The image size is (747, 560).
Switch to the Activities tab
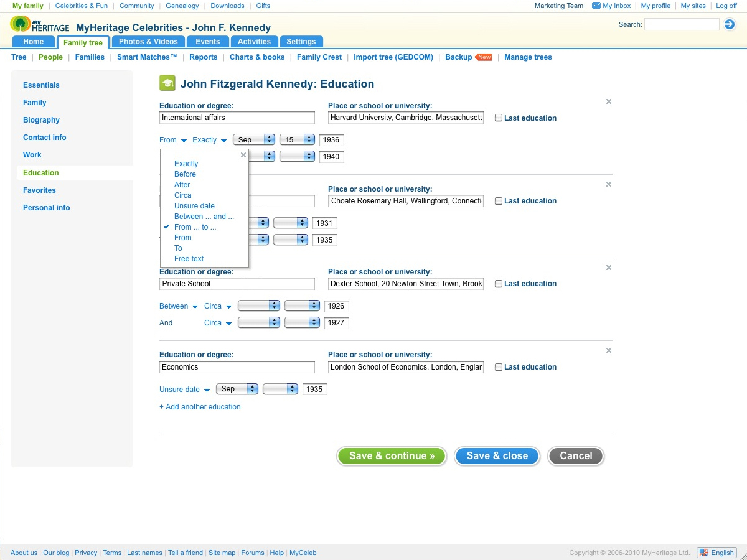click(254, 42)
